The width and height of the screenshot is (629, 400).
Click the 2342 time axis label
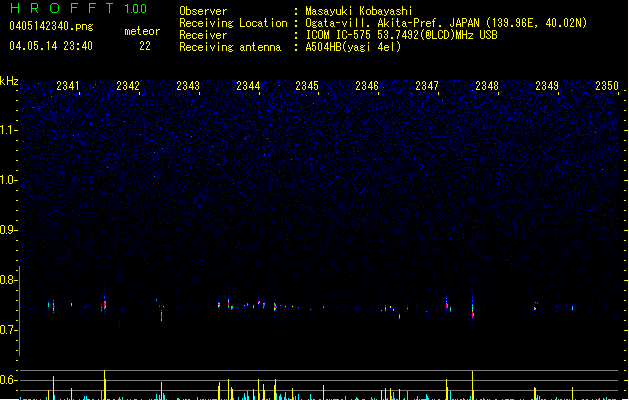128,85
